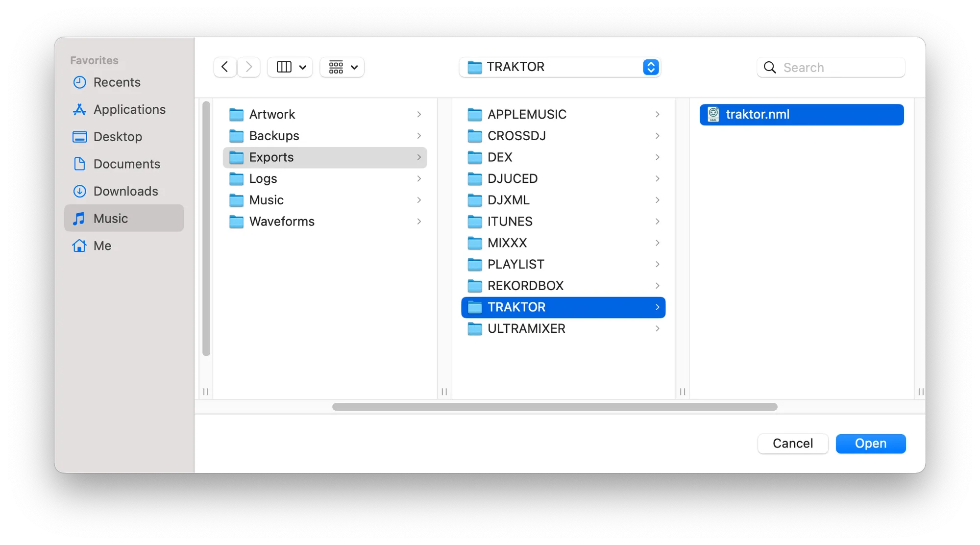Expand the REKORDBOX folder chevron
Screen dimensions: 980x545
coord(657,286)
